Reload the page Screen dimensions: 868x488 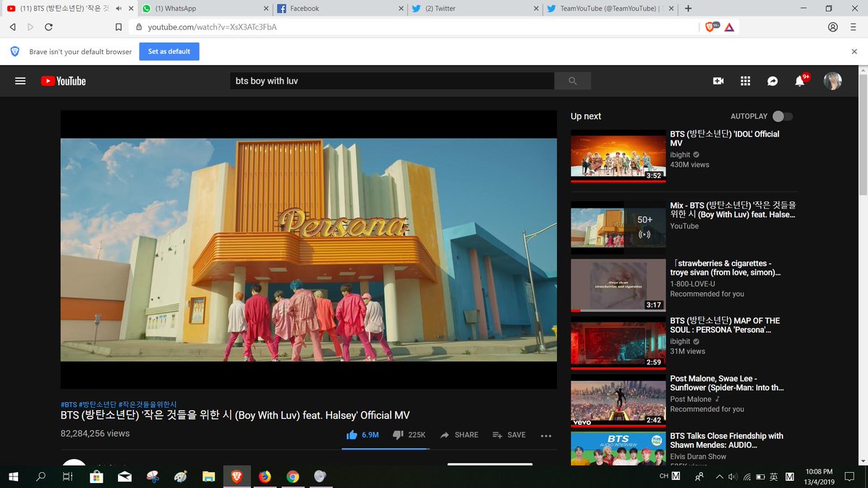coord(48,27)
